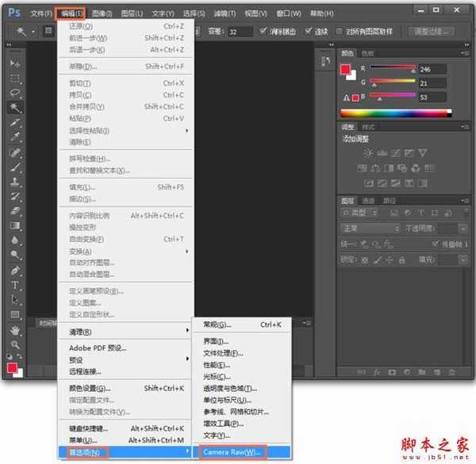
Task: Activate the Hand tool
Action: 15,329
